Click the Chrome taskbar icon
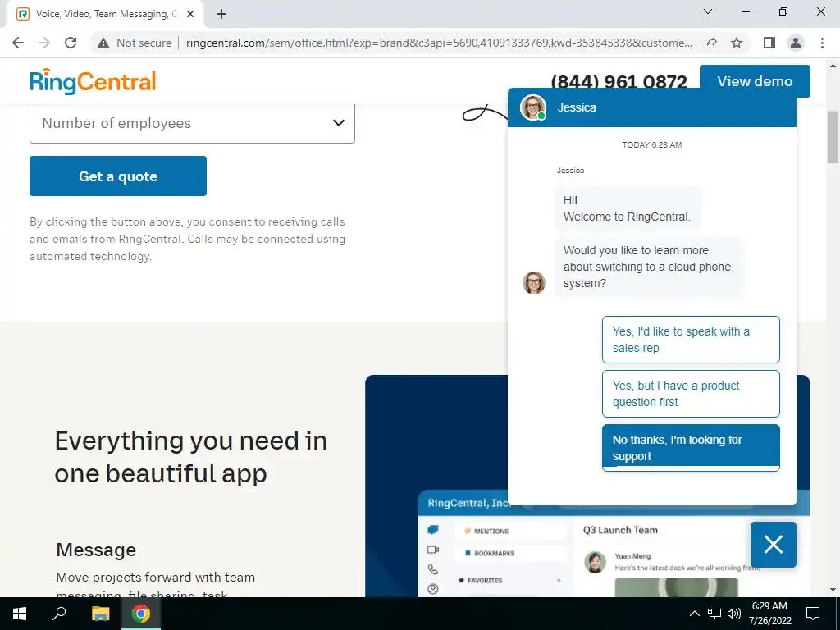The width and height of the screenshot is (840, 630). tap(141, 614)
